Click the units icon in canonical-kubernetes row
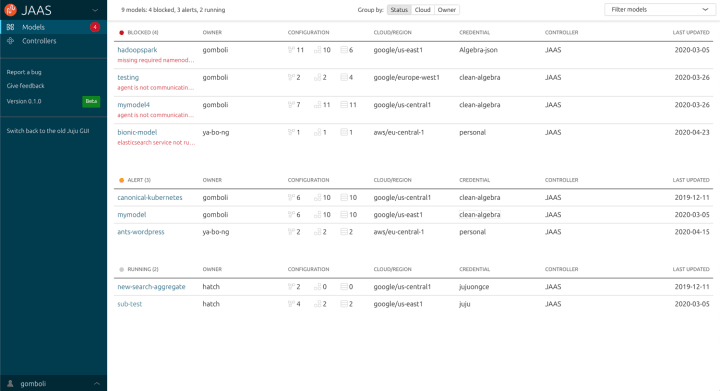 click(317, 197)
